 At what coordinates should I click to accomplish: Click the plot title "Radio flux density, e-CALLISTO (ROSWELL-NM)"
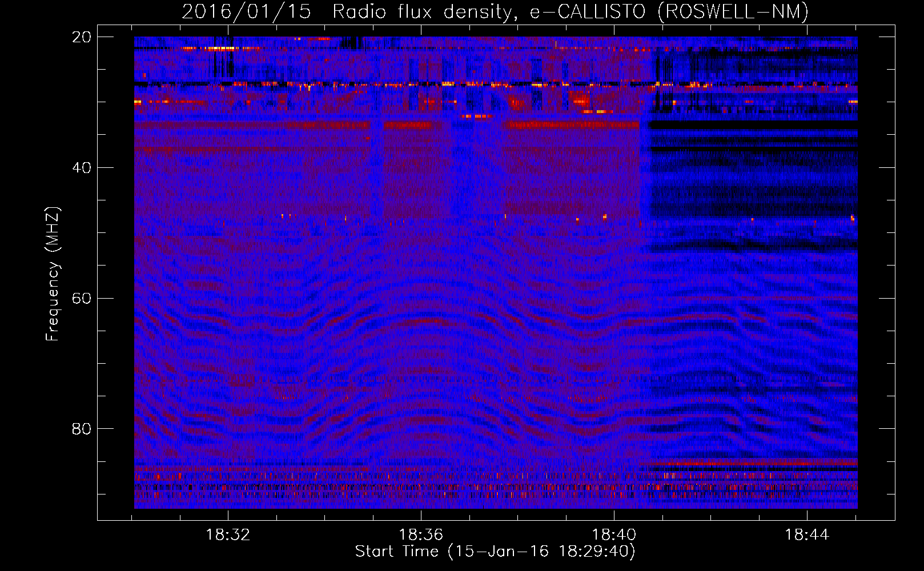click(x=571, y=12)
